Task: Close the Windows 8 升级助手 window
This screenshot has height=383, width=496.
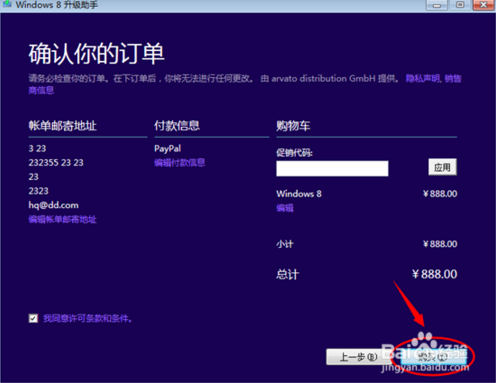Action: coord(483,5)
